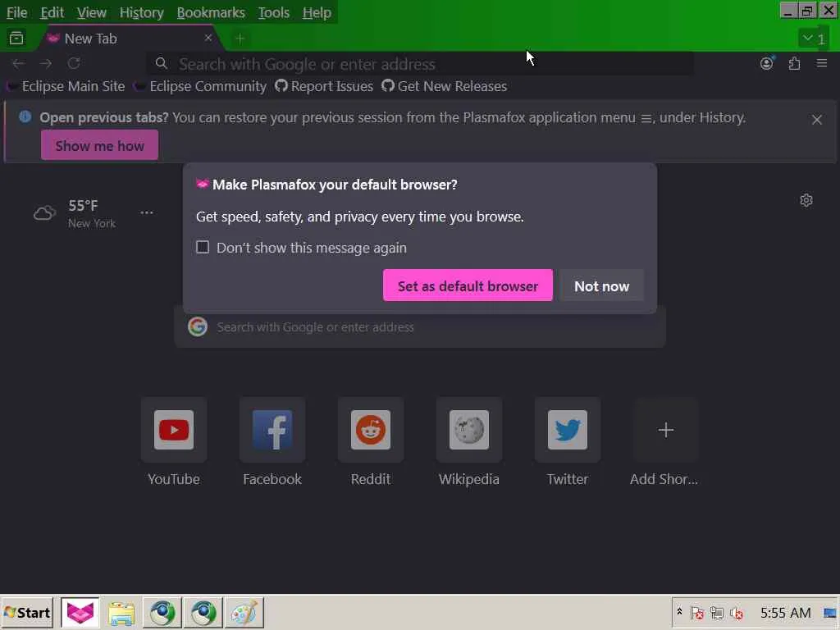Open a new tab with plus icon
Screen dimensions: 840x630
point(240,39)
